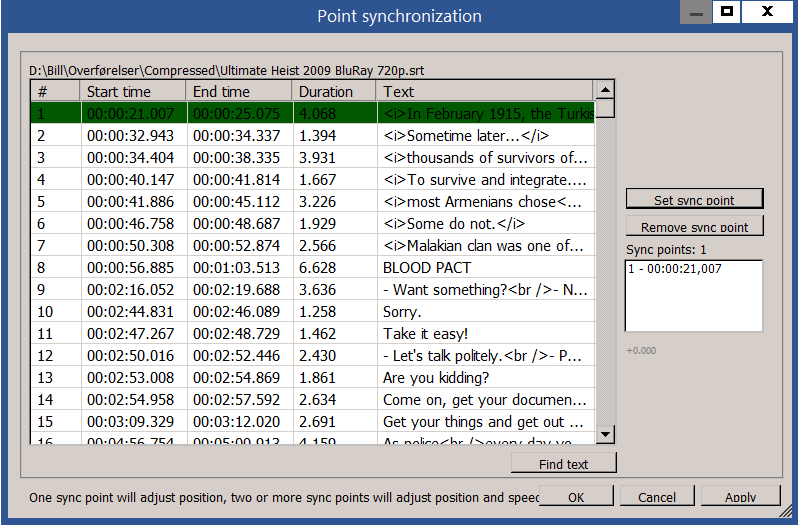798x525 pixels.
Task: Click end time 00:01:03.513 cell
Action: [x=240, y=268]
